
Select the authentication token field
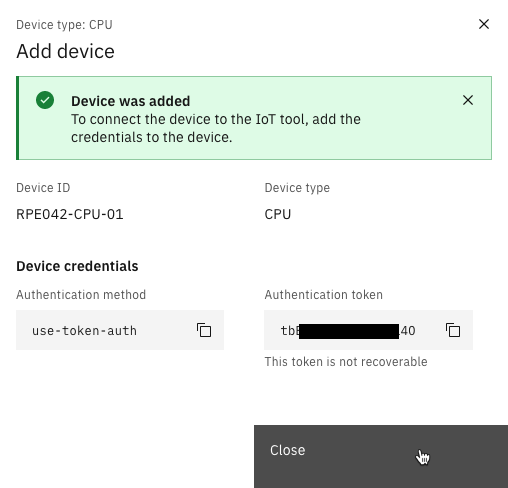(368, 330)
